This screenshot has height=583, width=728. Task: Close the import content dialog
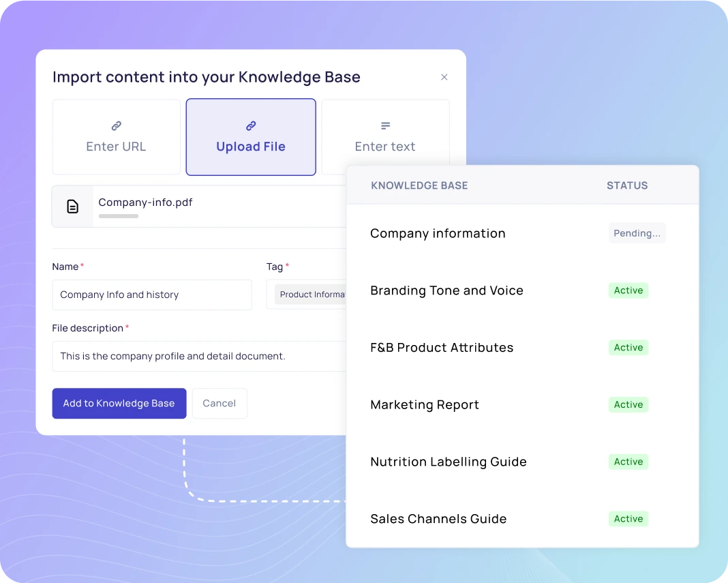(x=444, y=77)
